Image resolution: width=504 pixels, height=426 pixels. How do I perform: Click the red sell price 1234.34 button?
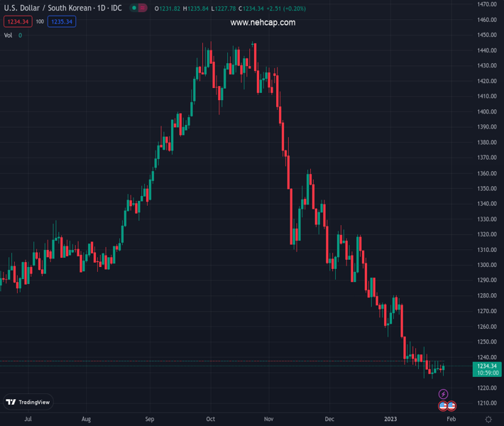[17, 21]
